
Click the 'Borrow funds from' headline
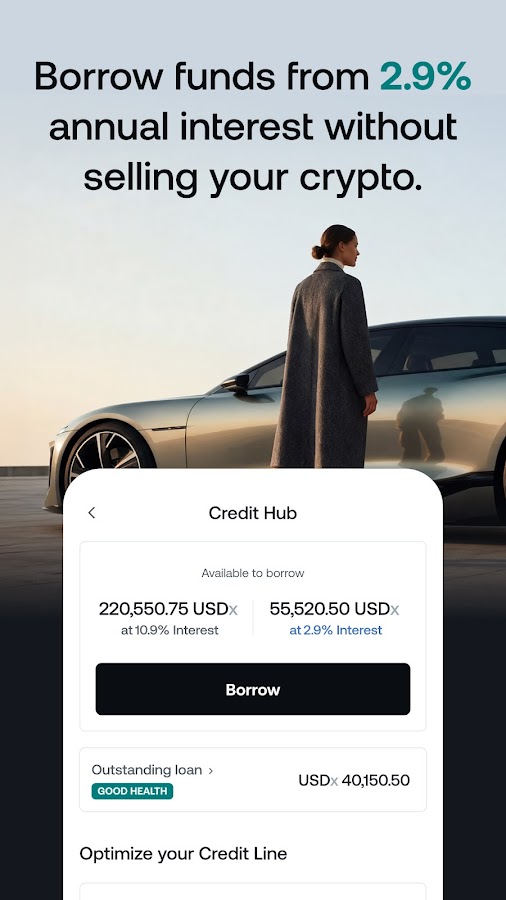[x=202, y=75]
